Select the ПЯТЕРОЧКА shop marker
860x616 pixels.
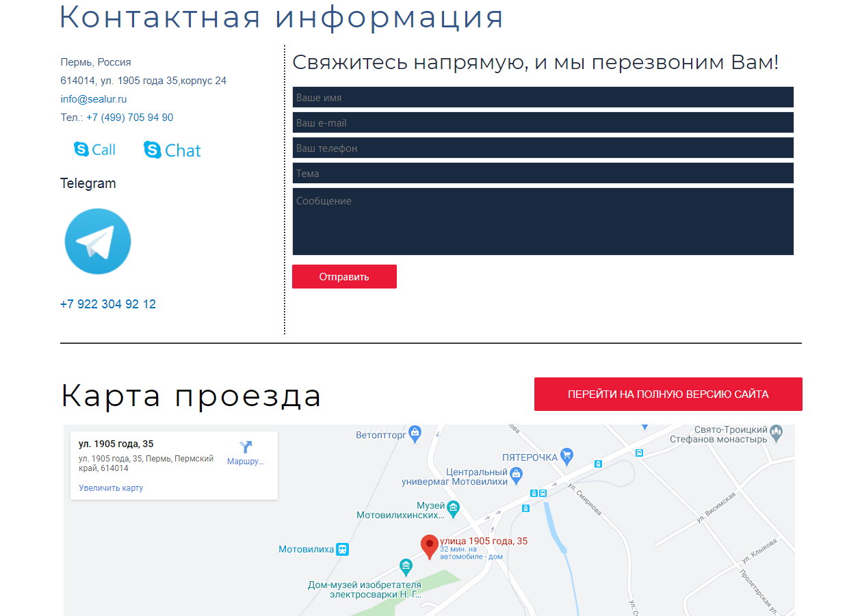click(566, 456)
